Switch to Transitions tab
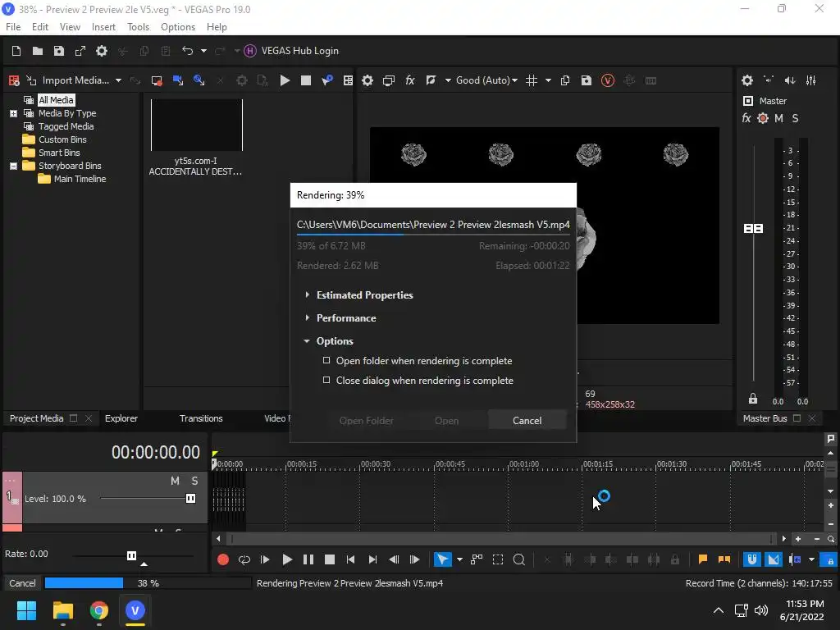840x630 pixels. [x=201, y=418]
